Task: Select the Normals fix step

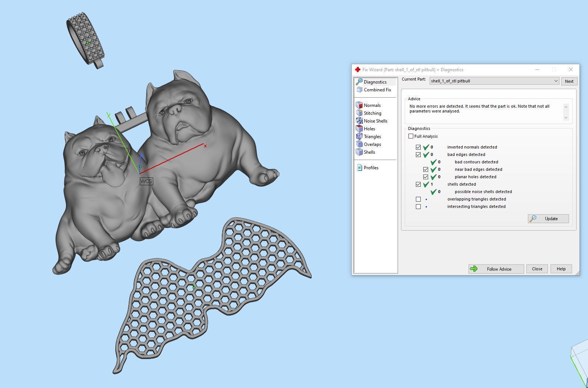Action: pyautogui.click(x=372, y=105)
